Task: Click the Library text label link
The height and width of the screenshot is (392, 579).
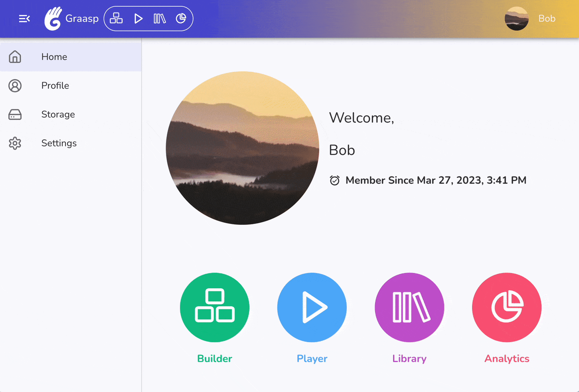Action: [409, 358]
